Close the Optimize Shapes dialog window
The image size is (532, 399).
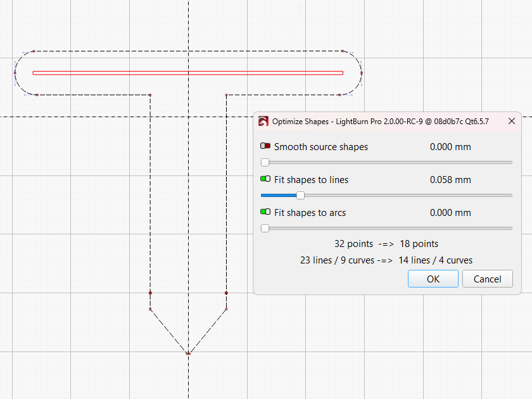512,121
